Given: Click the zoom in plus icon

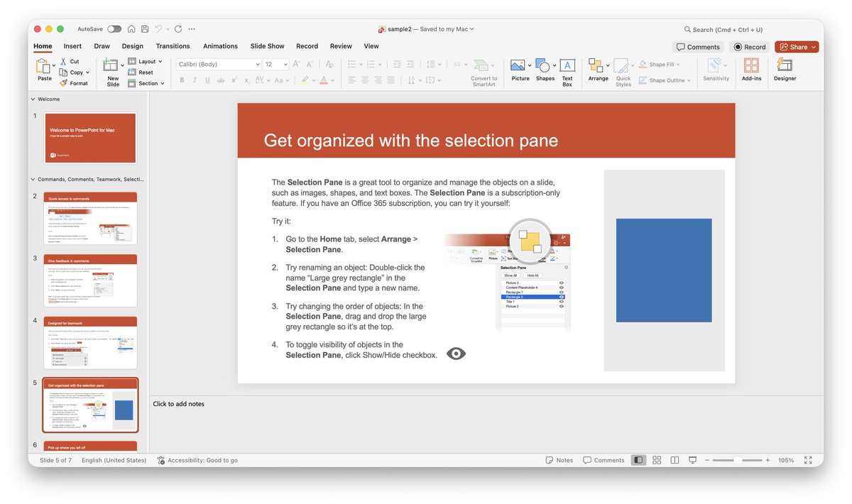Looking at the screenshot, I should (x=768, y=460).
